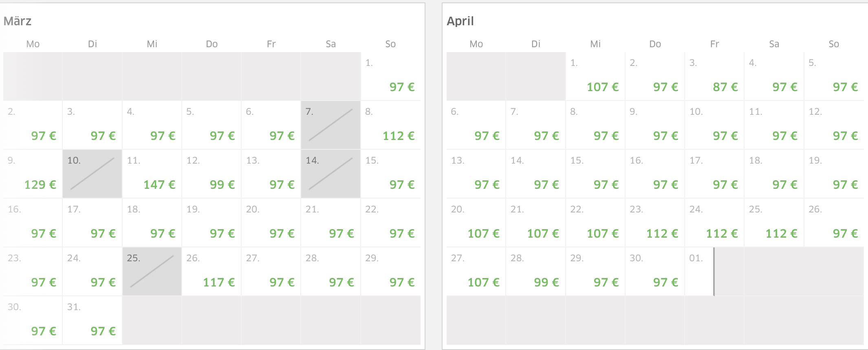The width and height of the screenshot is (868, 350).
Task: Click crossed-out March 10 cell
Action: coord(92,174)
